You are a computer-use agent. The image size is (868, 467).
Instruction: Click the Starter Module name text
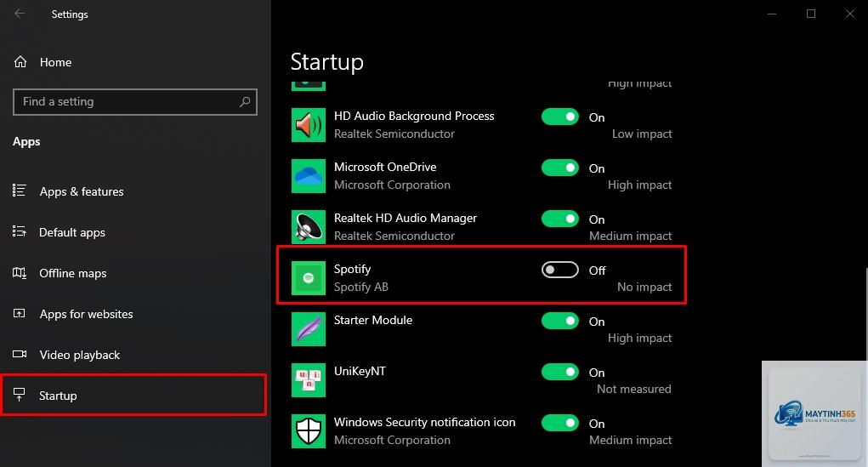tap(373, 320)
